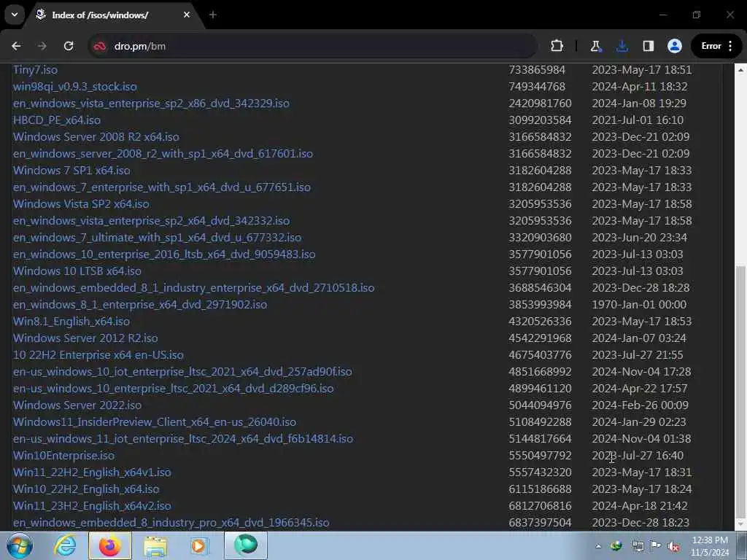Open en-us_windows_10_enterprise_ltsc_2021_x64_dvd_d289cf96.iso
Image resolution: width=747 pixels, height=560 pixels.
(174, 389)
